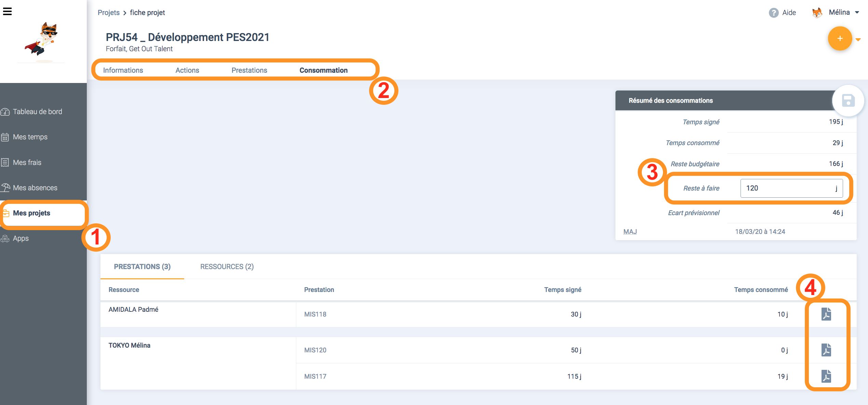The width and height of the screenshot is (868, 405).
Task: Click the Apps cubes icon
Action: click(5, 239)
